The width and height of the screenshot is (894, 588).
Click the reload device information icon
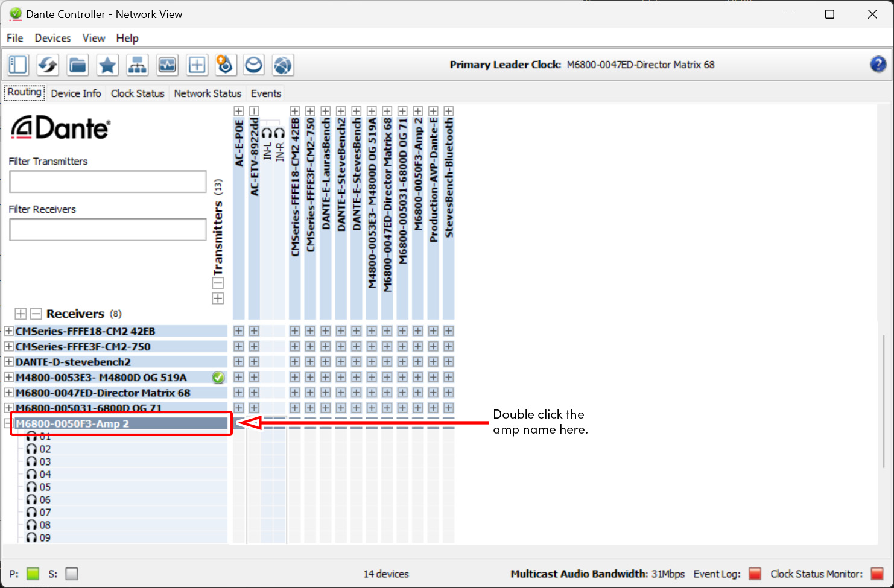tap(48, 65)
